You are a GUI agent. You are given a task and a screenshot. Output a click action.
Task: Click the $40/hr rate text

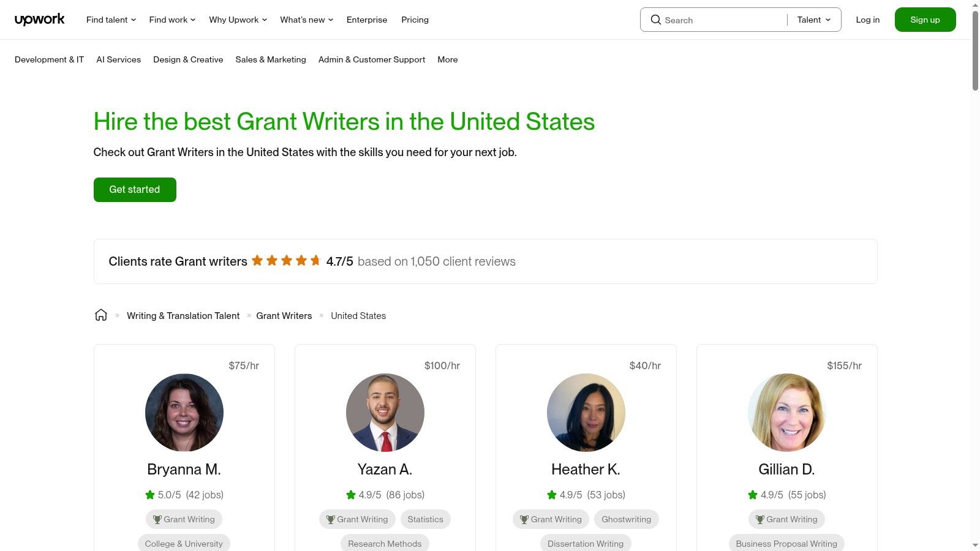pyautogui.click(x=645, y=365)
